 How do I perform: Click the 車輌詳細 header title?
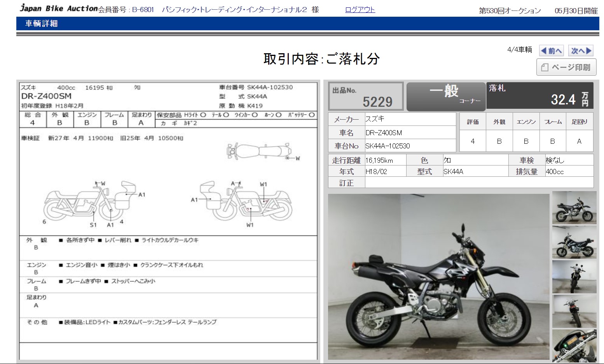point(42,24)
